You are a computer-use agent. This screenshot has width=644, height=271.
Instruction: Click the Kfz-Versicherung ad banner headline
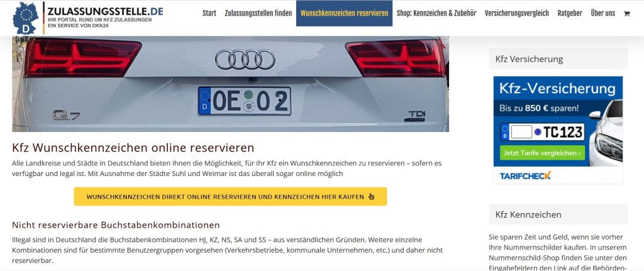pyautogui.click(x=557, y=89)
